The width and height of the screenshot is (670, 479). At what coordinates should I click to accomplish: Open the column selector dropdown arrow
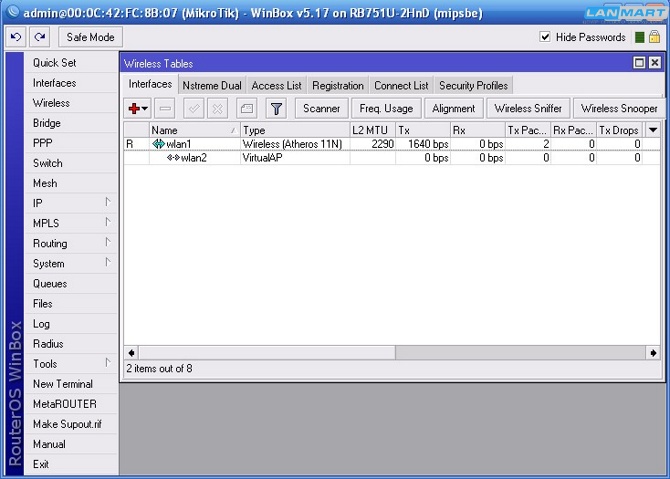[653, 130]
